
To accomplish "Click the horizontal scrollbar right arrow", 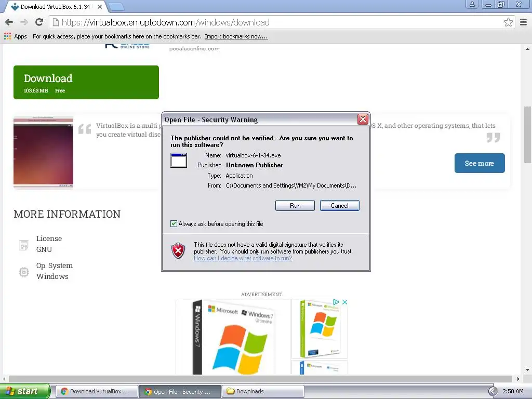I will (518, 379).
